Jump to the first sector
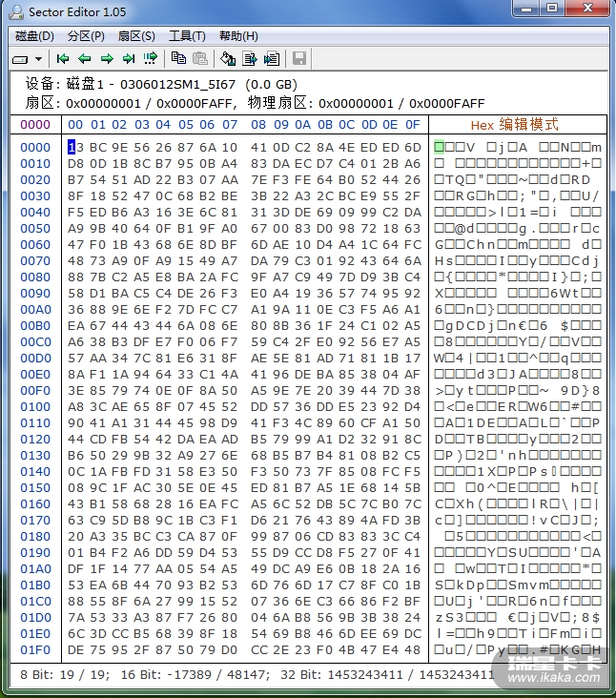Screen dimensions: 616x698 click(x=63, y=59)
